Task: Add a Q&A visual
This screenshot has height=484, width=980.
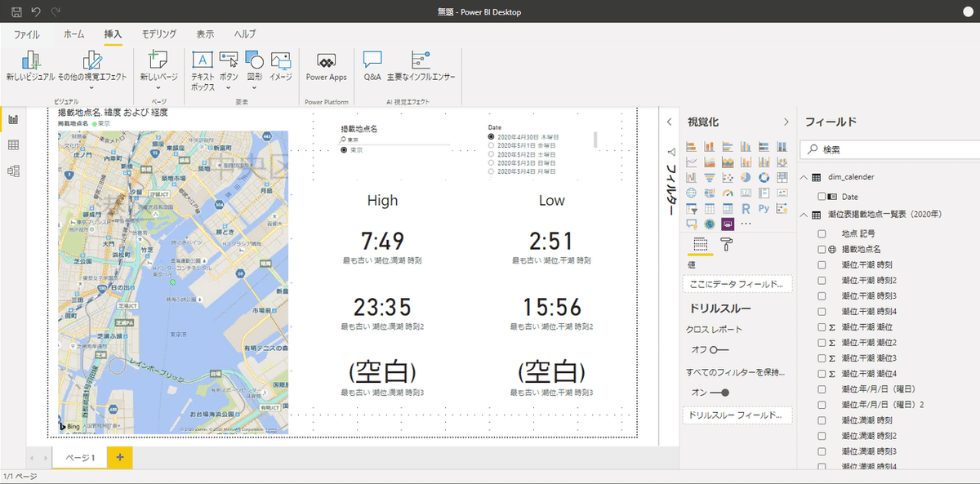Action: pos(372,67)
